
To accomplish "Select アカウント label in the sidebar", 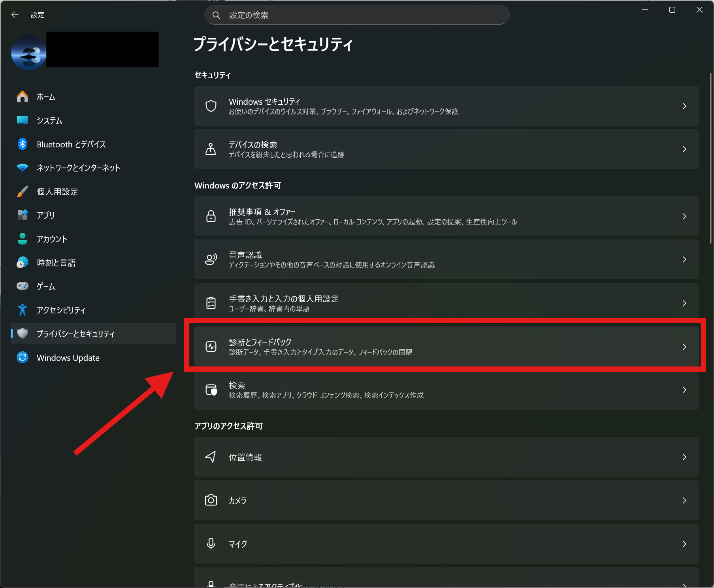I will coord(52,239).
